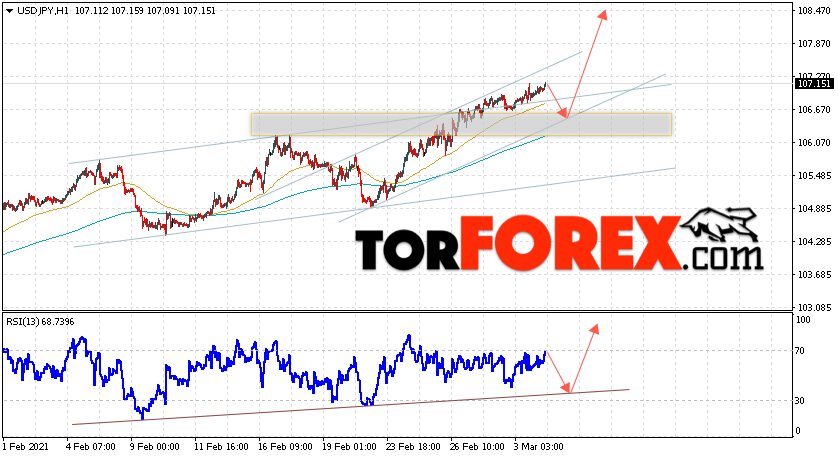Screen dimensions: 838x458
Task: Select price level 105.485 on the scale
Action: [x=814, y=176]
